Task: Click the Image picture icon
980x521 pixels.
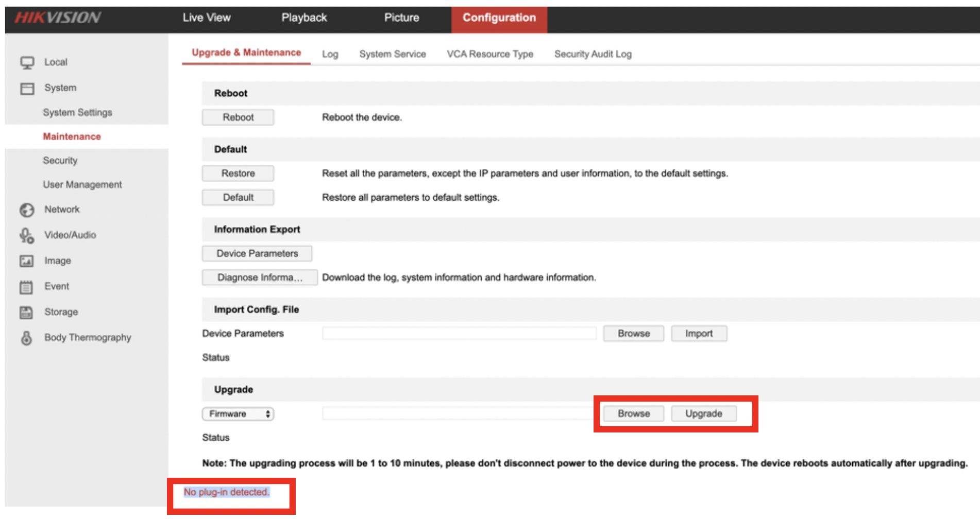Action: 27,261
